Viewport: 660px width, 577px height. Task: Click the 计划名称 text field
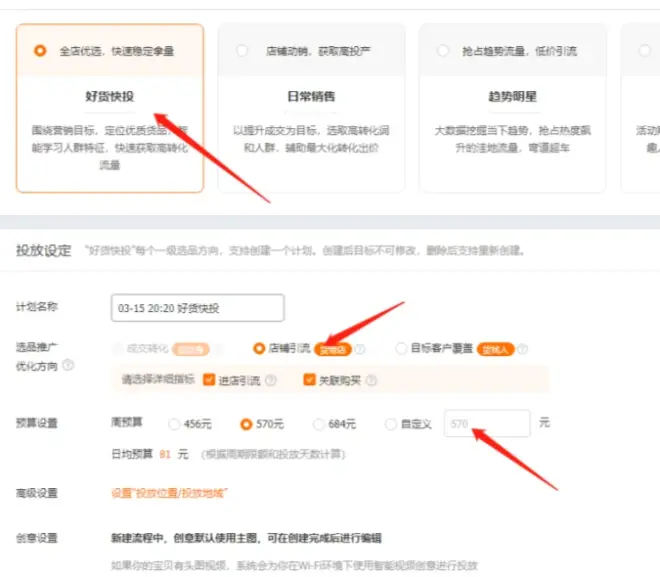[197, 308]
